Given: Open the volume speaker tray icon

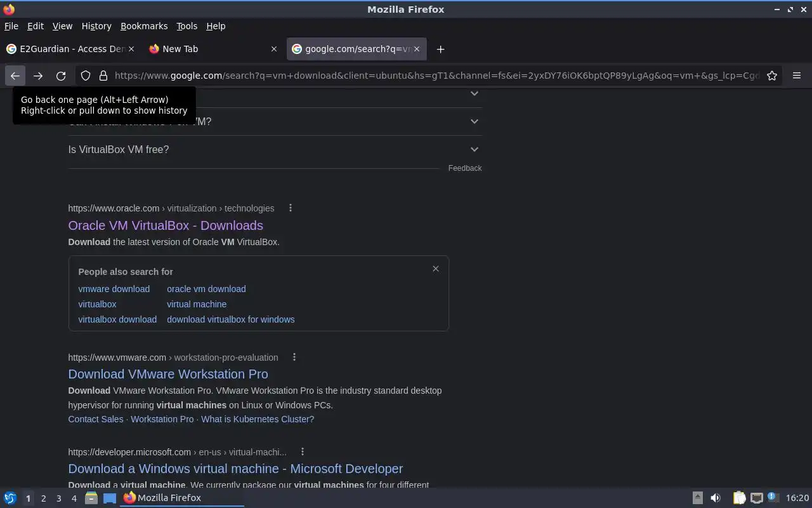Looking at the screenshot, I should pyautogui.click(x=716, y=498).
